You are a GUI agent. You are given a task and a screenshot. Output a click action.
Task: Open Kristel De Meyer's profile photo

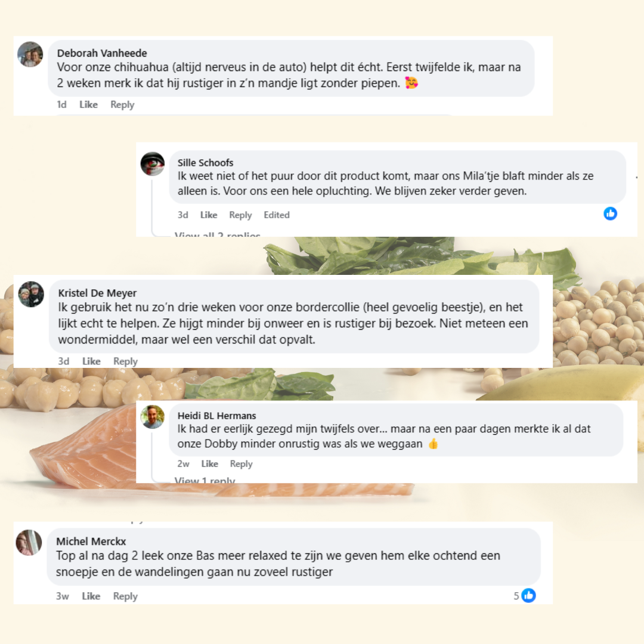tap(31, 294)
